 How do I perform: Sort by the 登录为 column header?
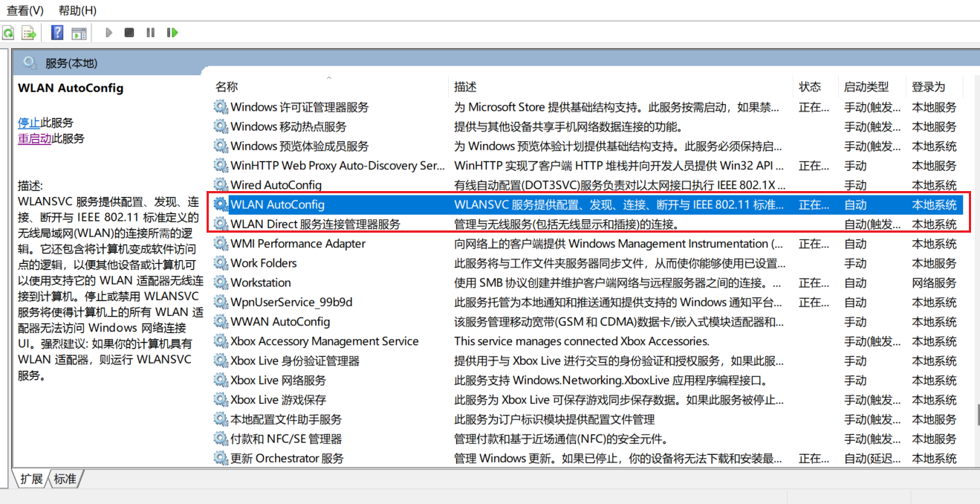(929, 87)
